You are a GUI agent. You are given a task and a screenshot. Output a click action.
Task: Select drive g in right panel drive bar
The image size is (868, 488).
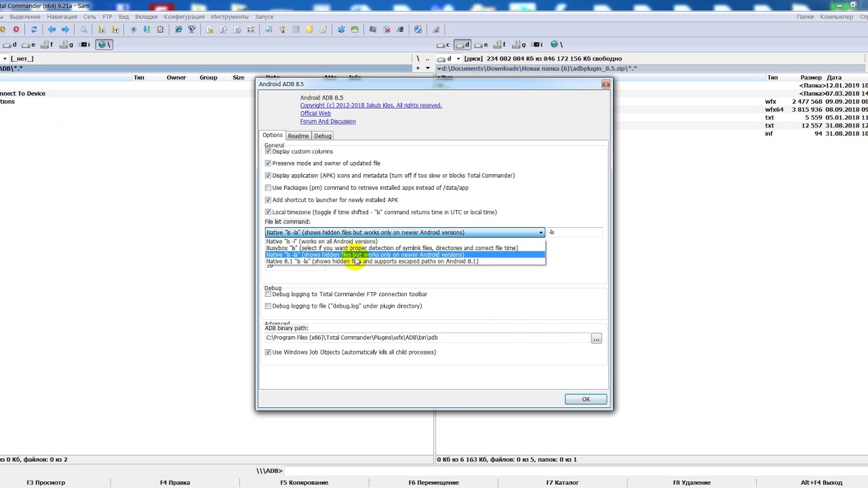pos(518,45)
